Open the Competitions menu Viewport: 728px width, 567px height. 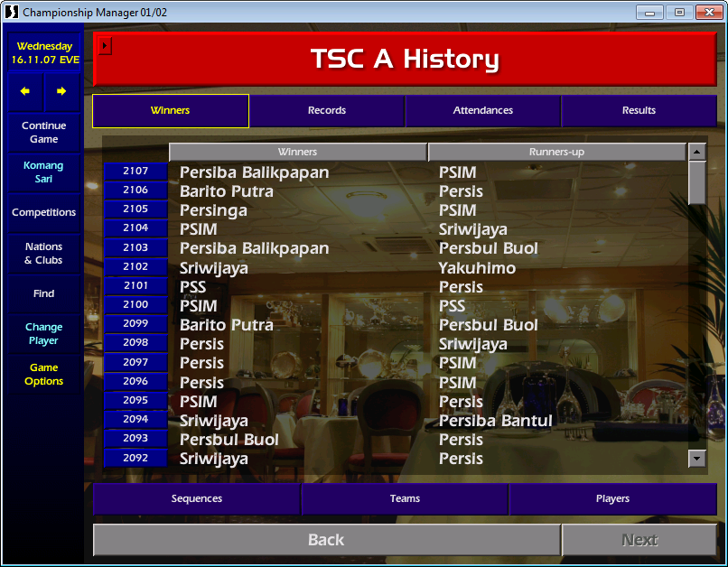[x=44, y=212]
